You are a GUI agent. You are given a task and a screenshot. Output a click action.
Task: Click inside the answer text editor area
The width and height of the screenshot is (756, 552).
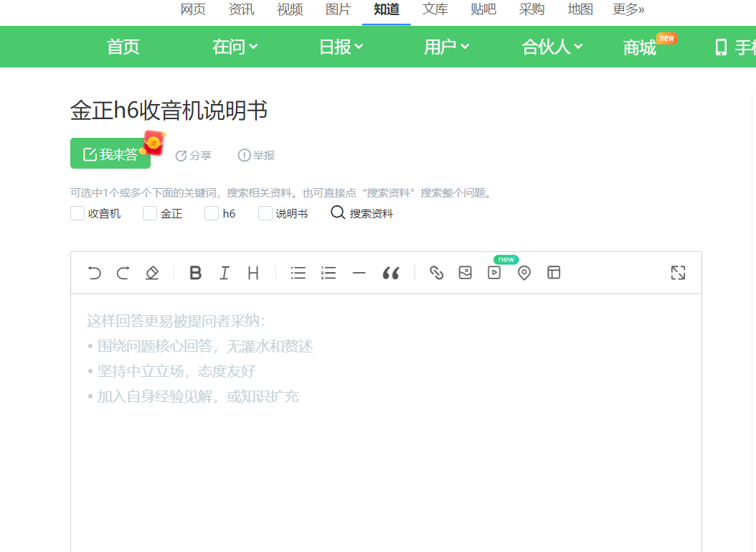click(x=386, y=445)
